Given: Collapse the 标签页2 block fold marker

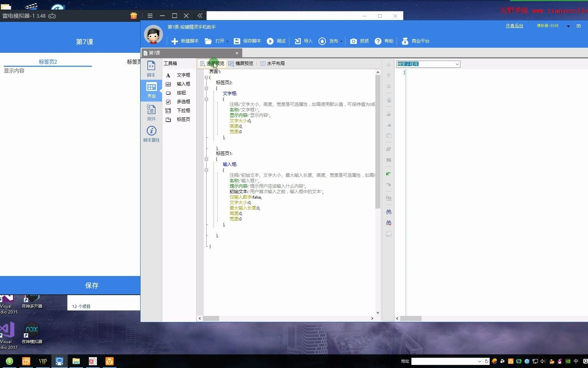Looking at the screenshot, I should (206, 88).
